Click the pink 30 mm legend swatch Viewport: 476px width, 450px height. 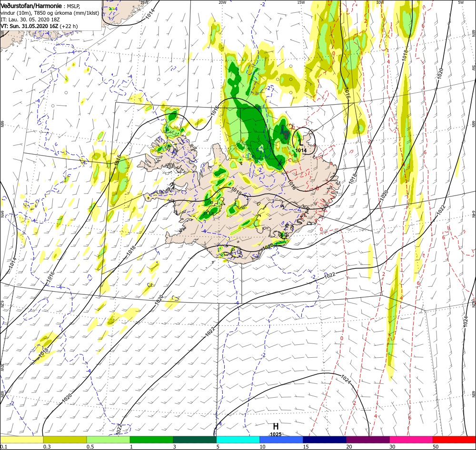[411, 440]
